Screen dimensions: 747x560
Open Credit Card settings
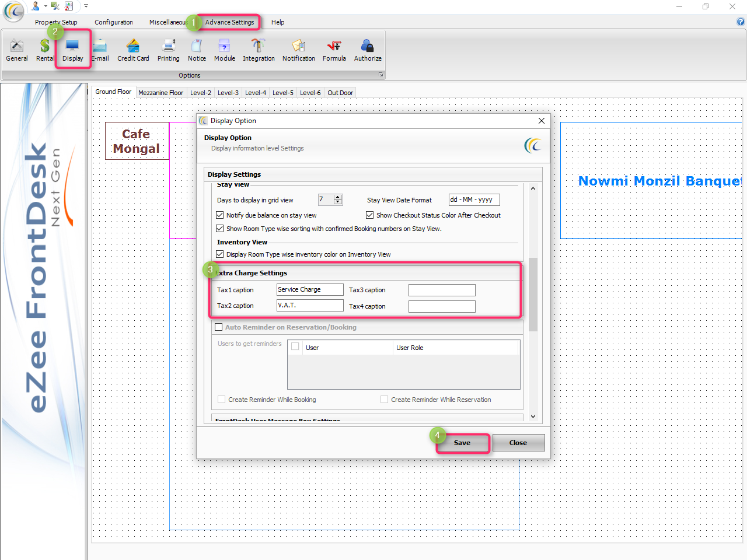133,50
